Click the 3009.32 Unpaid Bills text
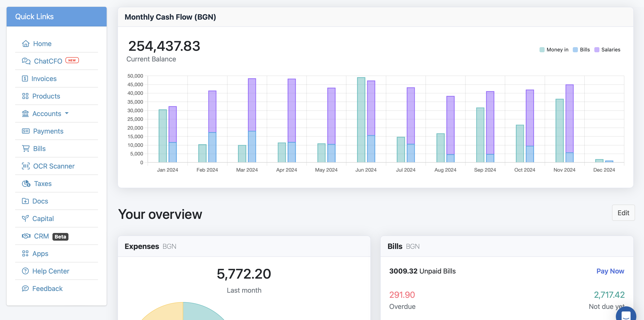Image resolution: width=644 pixels, height=320 pixels. [x=422, y=271]
